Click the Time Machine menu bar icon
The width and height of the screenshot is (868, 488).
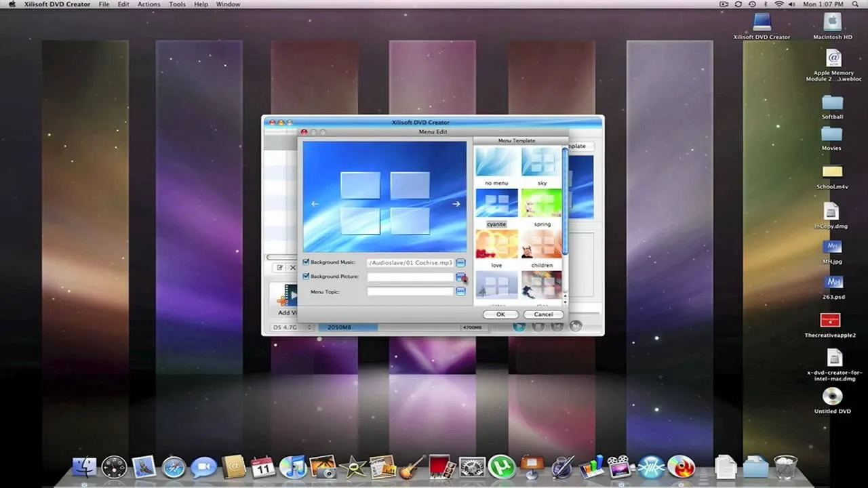point(751,4)
